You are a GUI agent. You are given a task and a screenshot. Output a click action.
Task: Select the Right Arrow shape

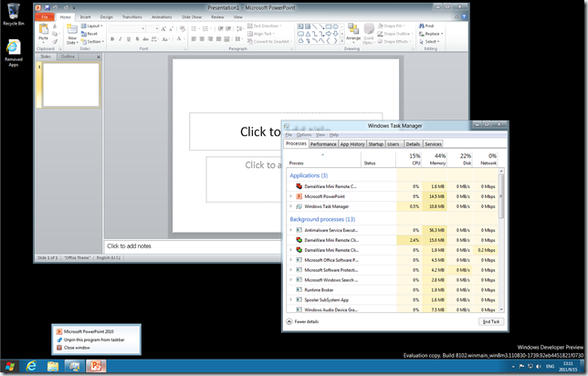329,34
